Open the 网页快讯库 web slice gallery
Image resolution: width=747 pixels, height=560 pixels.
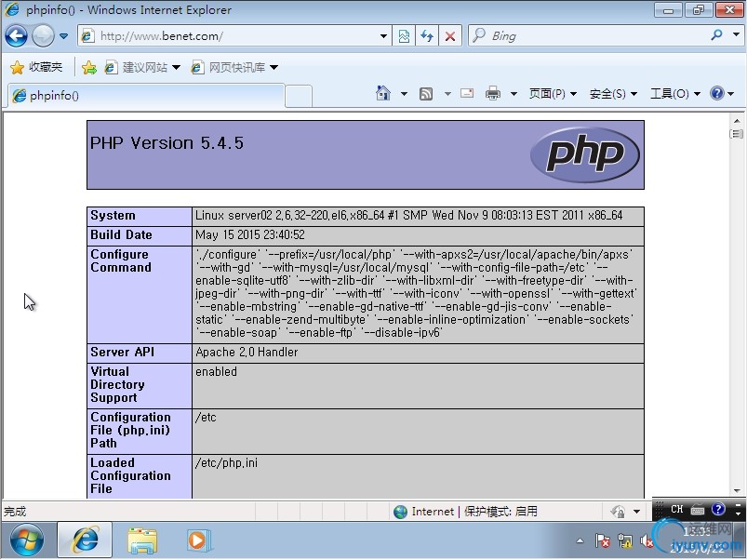229,68
